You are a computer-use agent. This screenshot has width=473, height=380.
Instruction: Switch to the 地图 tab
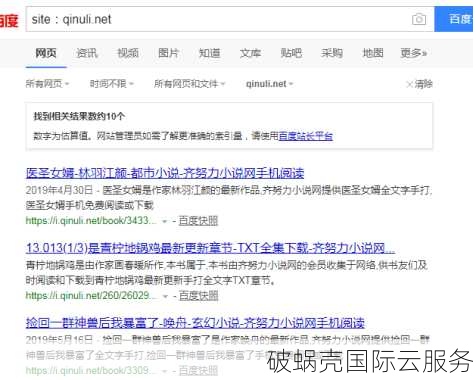tap(373, 53)
